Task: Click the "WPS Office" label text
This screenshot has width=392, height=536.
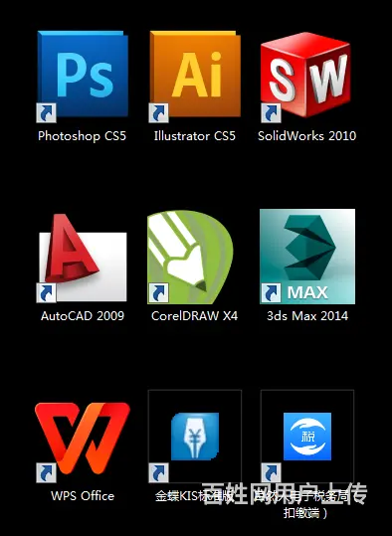Action: pos(83,496)
